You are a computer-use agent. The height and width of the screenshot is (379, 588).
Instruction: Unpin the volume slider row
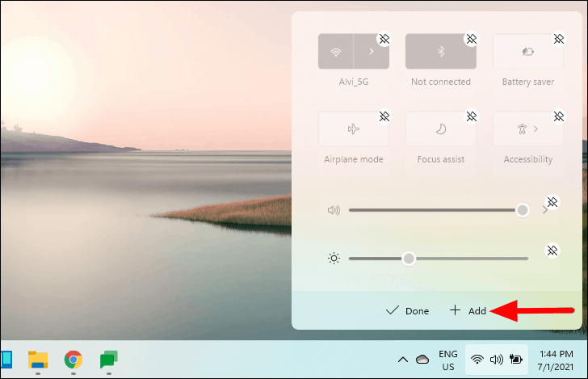pyautogui.click(x=552, y=202)
